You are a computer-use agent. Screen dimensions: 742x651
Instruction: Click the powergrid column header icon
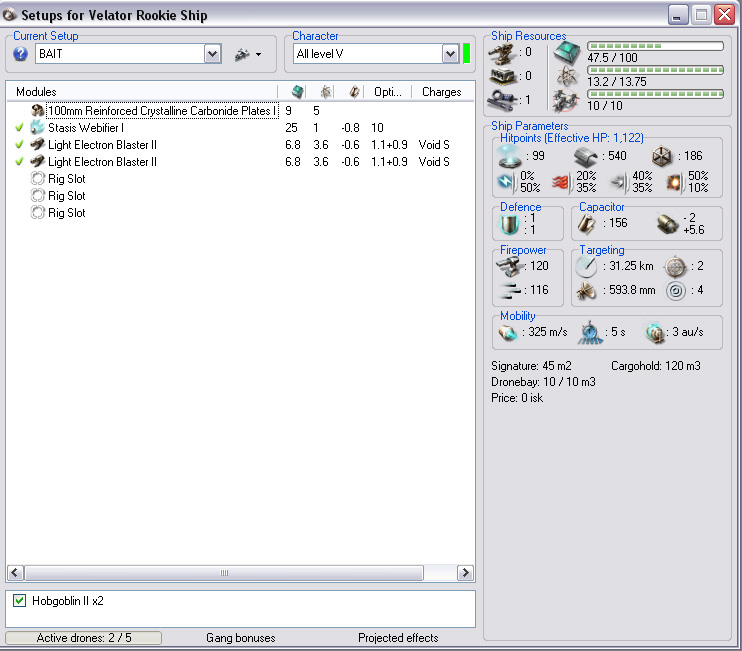(x=326, y=92)
